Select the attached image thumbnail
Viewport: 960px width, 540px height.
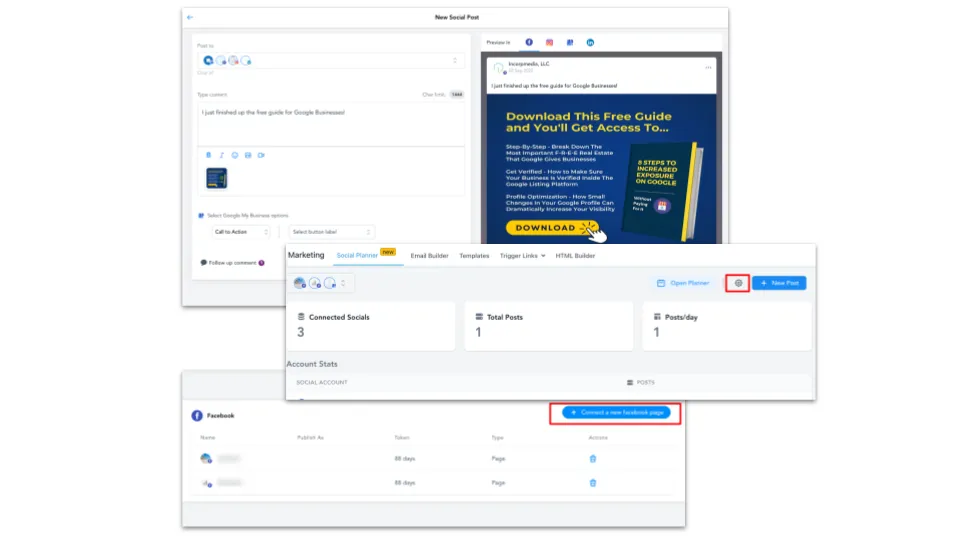coord(216,178)
